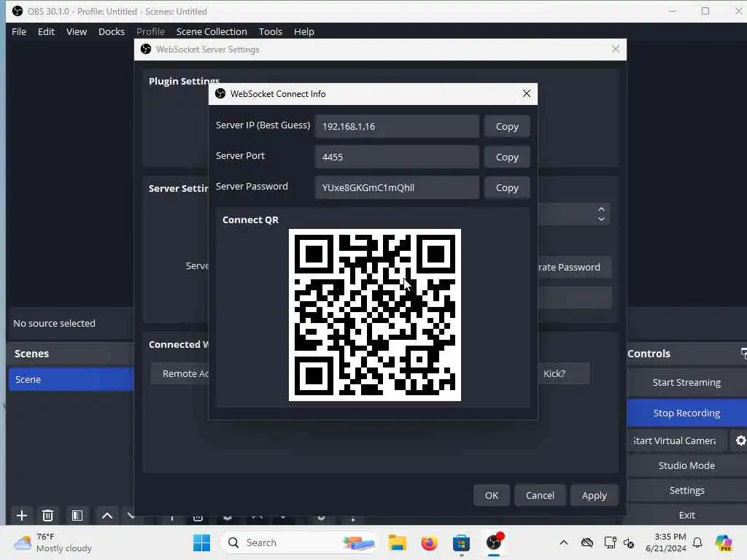Remove selected scene with trash icon

[47, 516]
